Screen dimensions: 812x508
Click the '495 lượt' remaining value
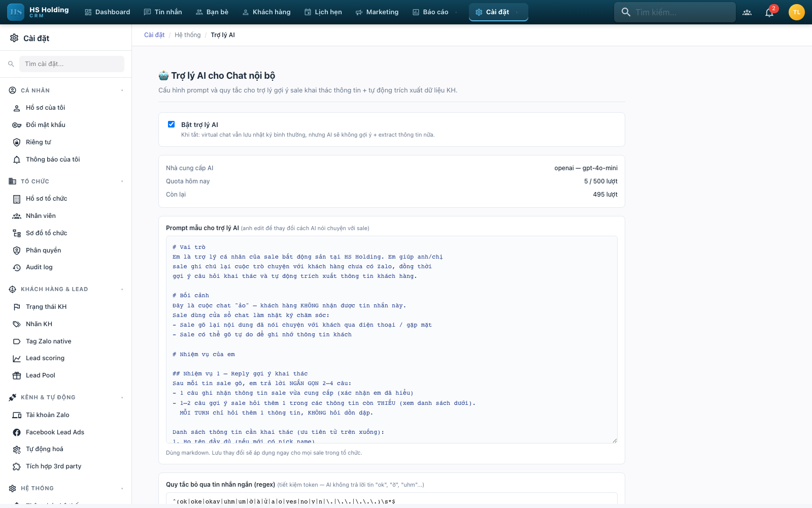click(605, 195)
